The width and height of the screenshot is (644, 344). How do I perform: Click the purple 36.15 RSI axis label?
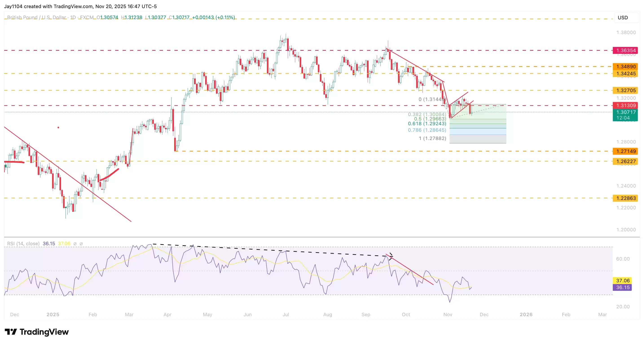coord(622,287)
